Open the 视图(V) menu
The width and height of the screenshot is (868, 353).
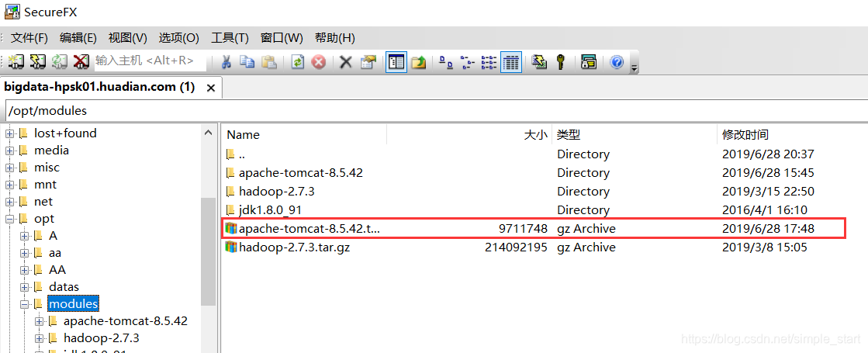[128, 38]
